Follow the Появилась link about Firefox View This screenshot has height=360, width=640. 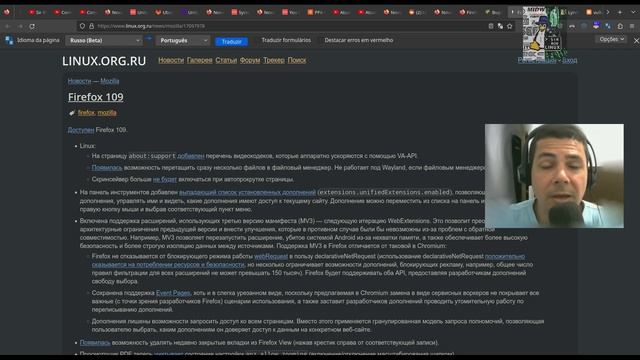pyautogui.click(x=95, y=342)
